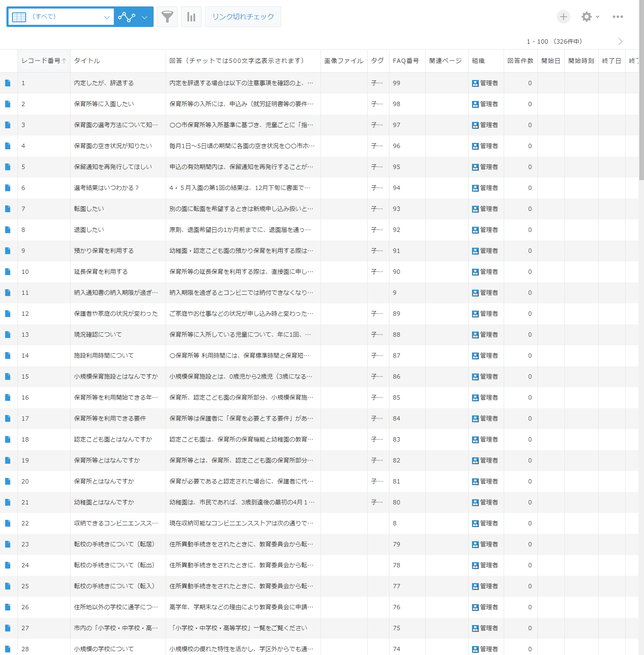Open record 11 details document icon
The image size is (644, 655).
[8, 293]
